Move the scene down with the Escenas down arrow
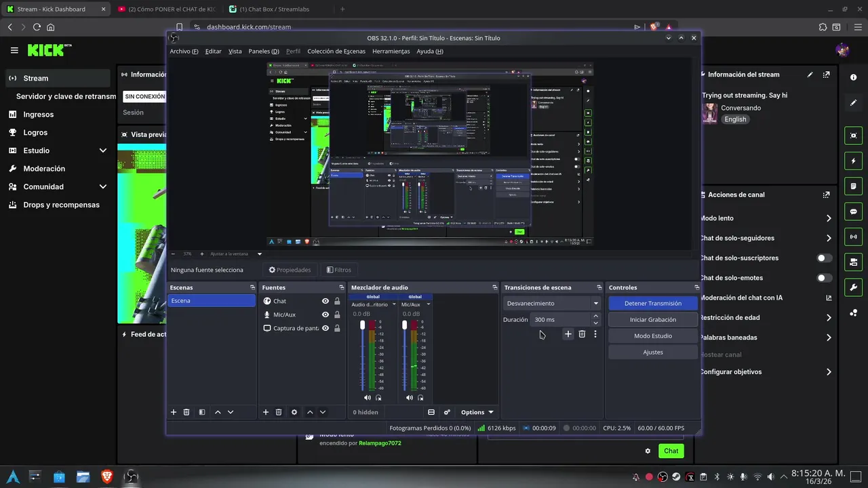 click(x=231, y=412)
